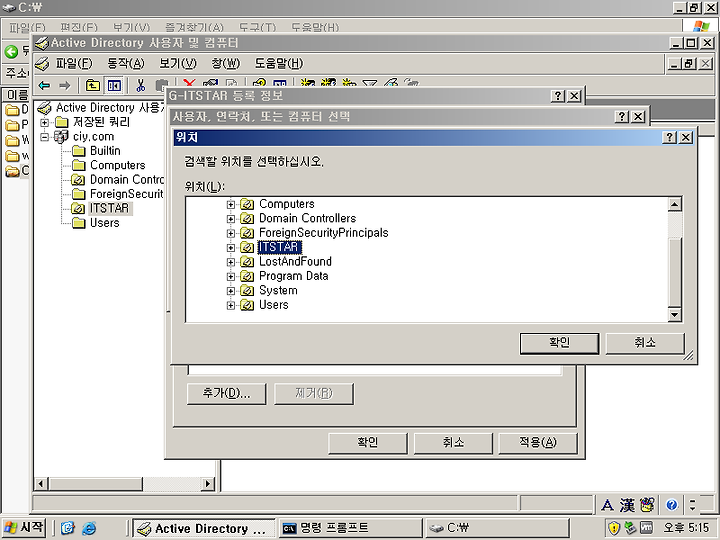Click the IME pad icon in the language bar
This screenshot has height=540, width=720.
tap(647, 505)
